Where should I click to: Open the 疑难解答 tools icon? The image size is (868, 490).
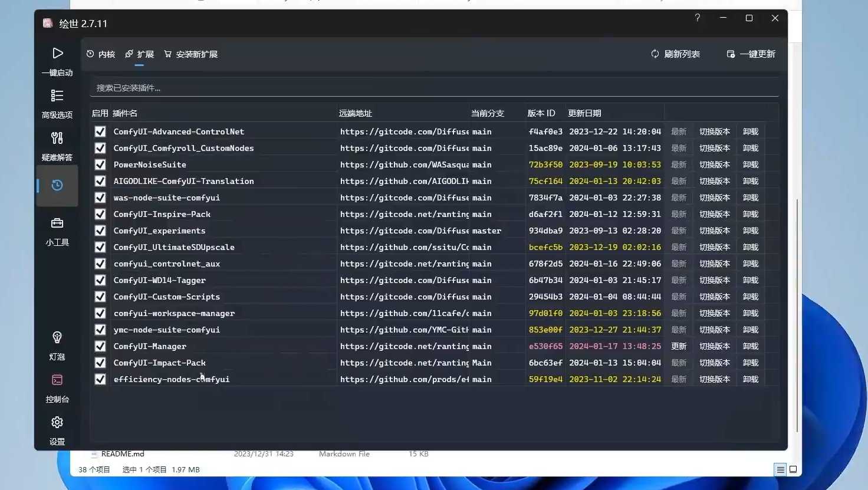tap(57, 138)
